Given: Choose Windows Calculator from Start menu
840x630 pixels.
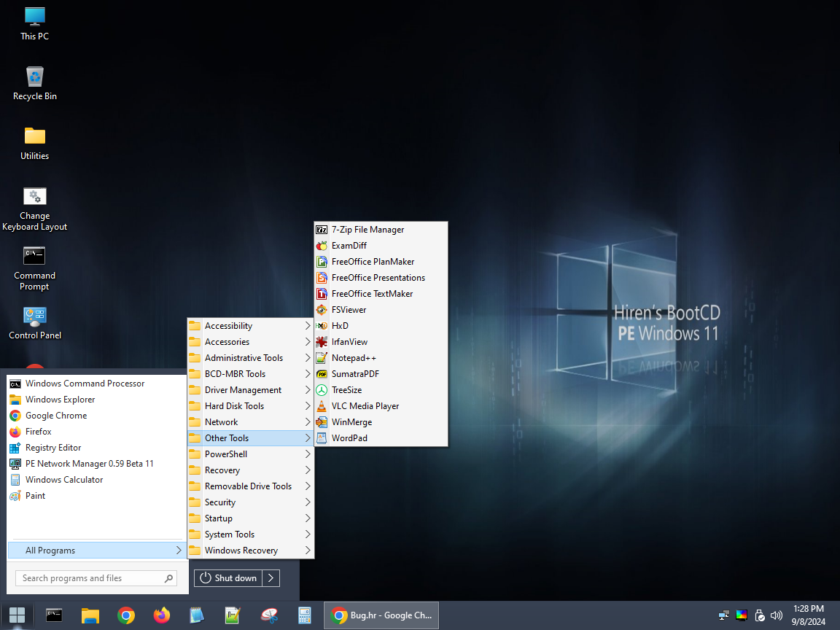Looking at the screenshot, I should 64,480.
